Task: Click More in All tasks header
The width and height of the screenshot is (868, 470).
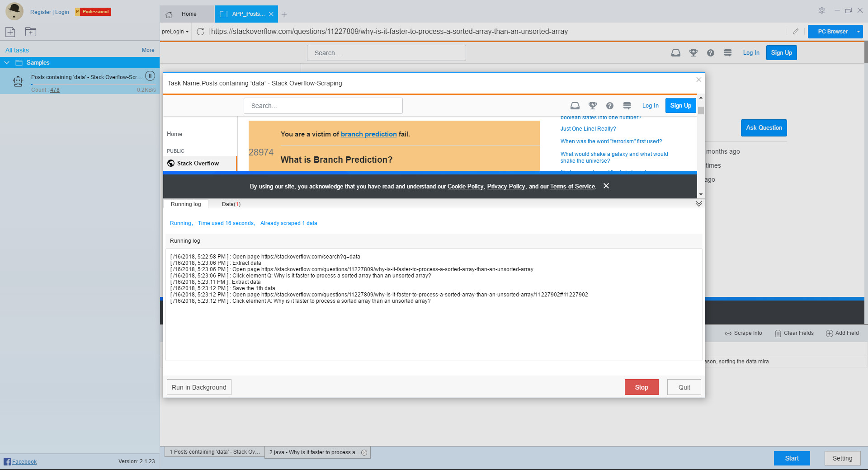Action: tap(148, 50)
